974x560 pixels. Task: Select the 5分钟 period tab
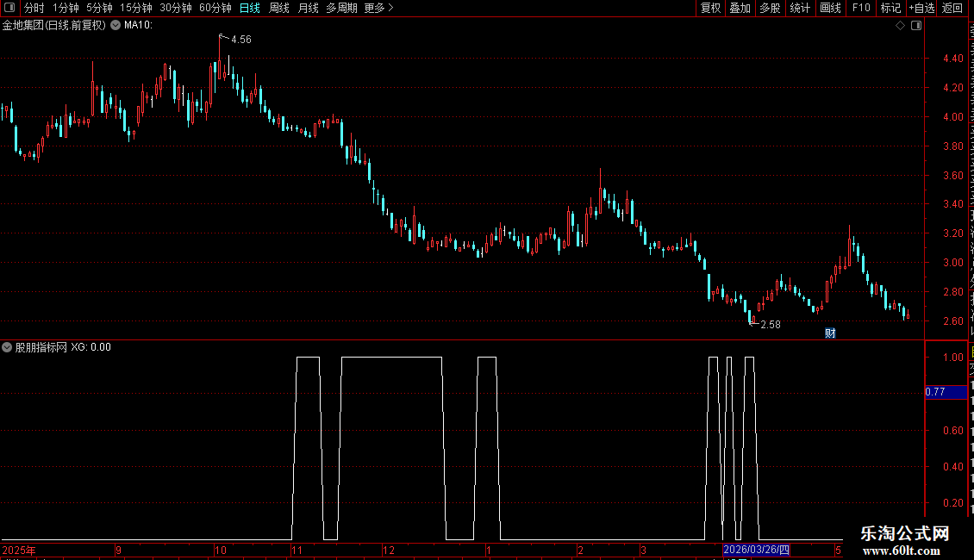99,8
